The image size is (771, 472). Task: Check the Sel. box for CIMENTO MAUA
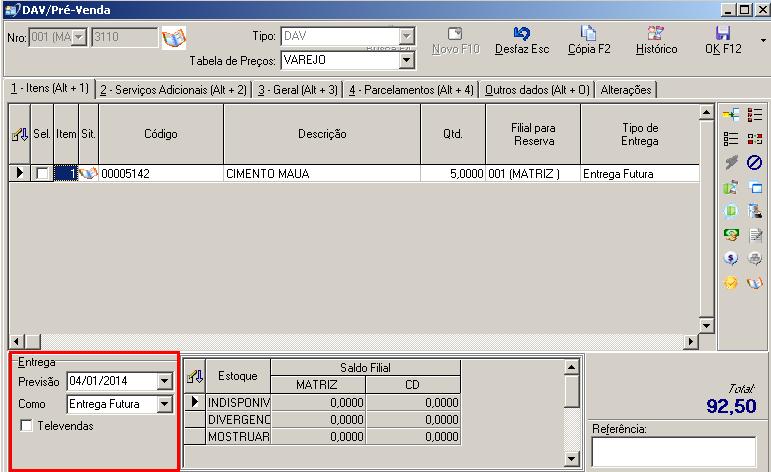tap(41, 174)
